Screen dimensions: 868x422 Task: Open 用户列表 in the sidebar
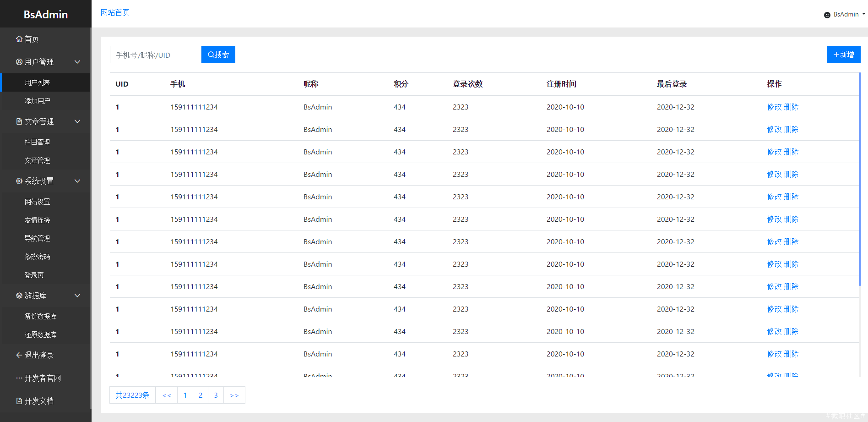[x=46, y=82]
